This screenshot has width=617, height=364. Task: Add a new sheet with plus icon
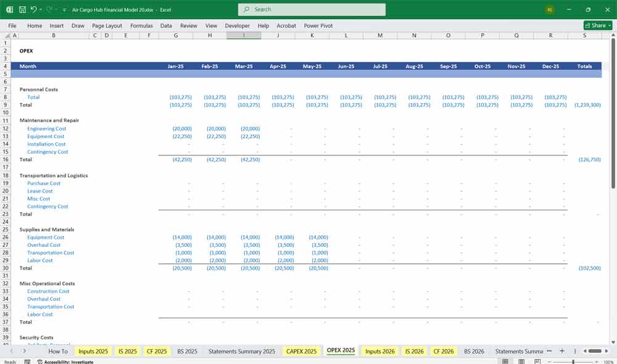coord(562,351)
